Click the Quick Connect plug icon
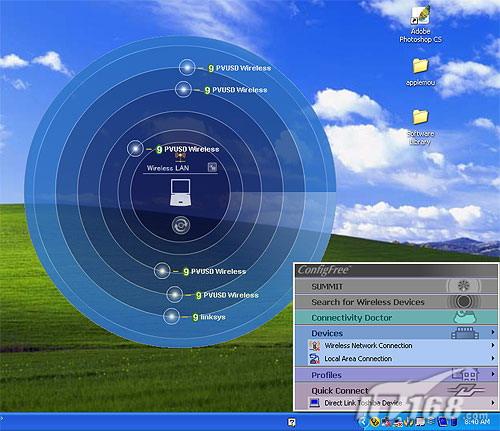The height and width of the screenshot is (431, 500). 466,390
